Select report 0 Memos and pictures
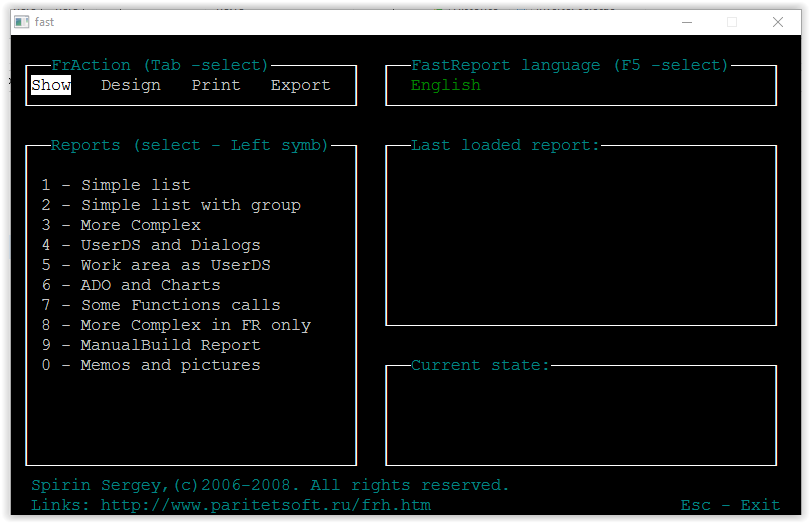The height and width of the screenshot is (523, 810). coord(151,365)
